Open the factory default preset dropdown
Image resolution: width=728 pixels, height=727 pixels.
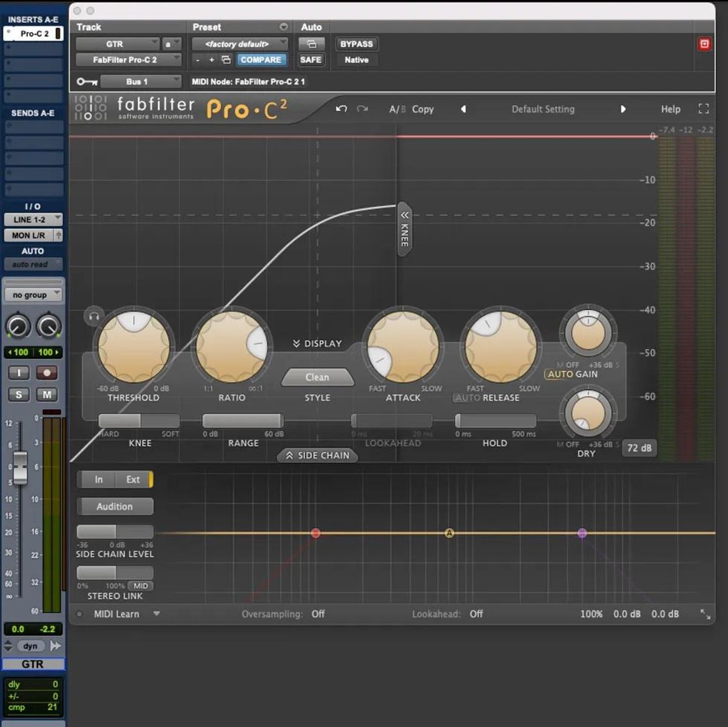pos(240,44)
